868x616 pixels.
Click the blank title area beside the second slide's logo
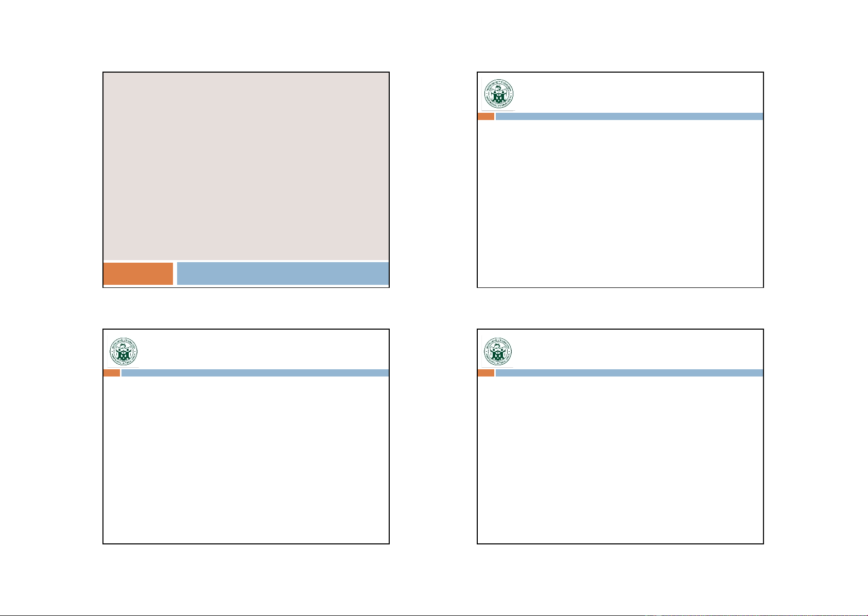(x=638, y=94)
